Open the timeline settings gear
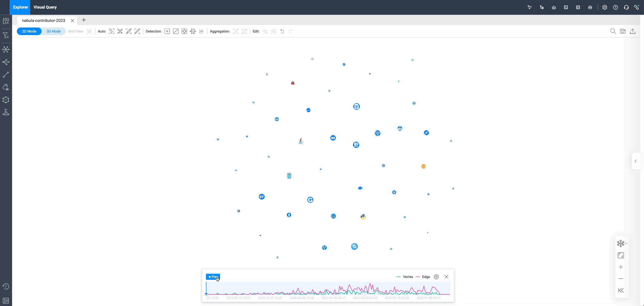 pos(436,277)
